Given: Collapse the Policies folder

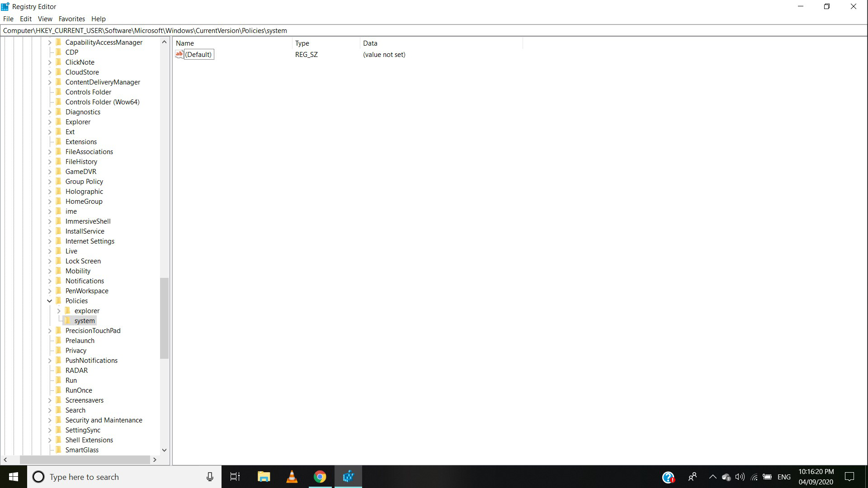Looking at the screenshot, I should pos(50,300).
